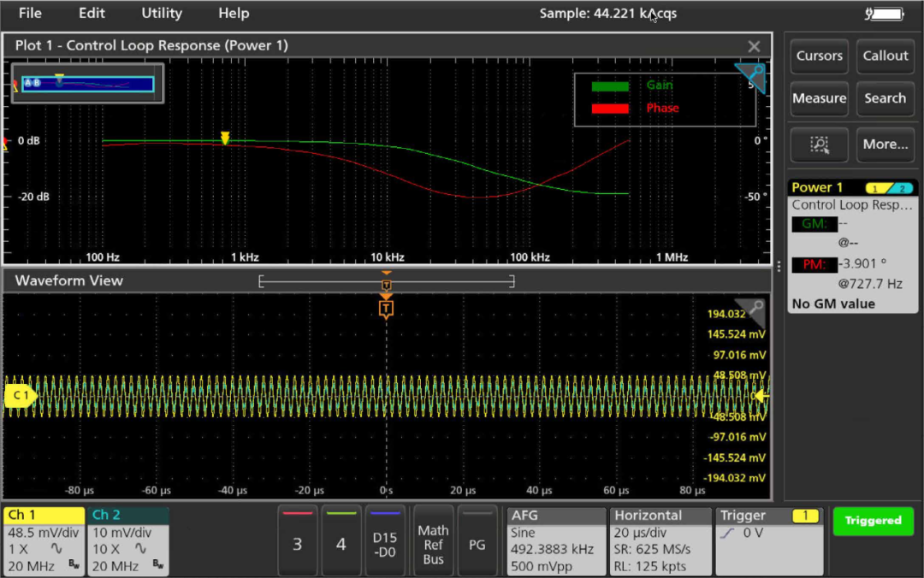This screenshot has width=924, height=578.
Task: Click the magnifier icon in Plot 1
Action: [749, 77]
